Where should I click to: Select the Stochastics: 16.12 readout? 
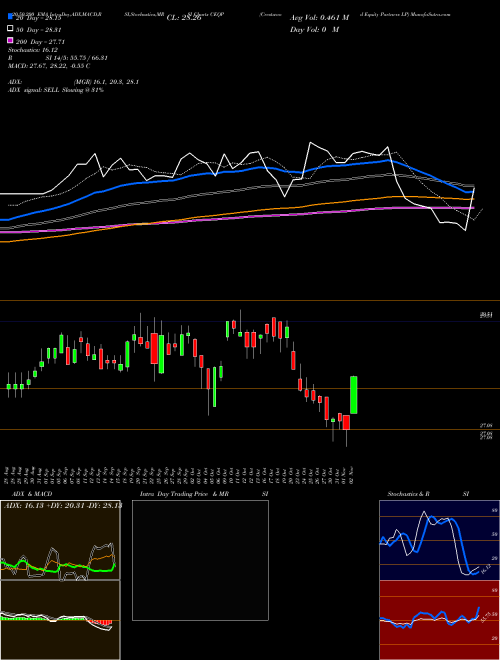click(32, 50)
